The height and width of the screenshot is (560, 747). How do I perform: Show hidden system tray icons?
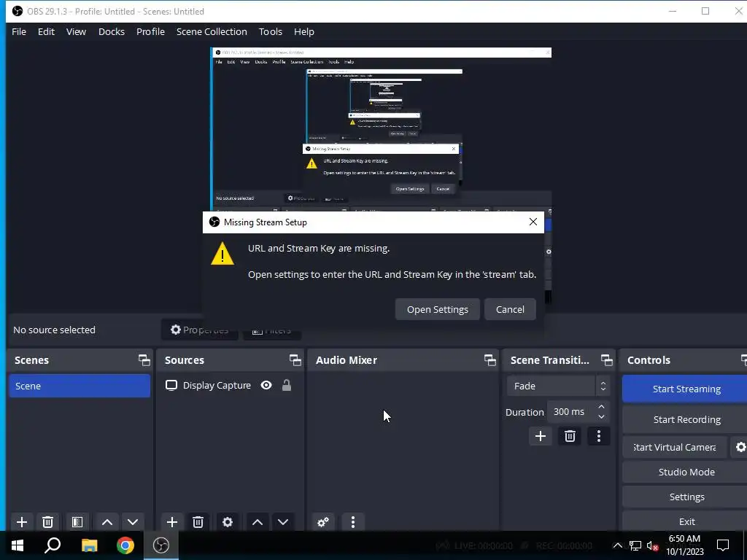tap(617, 545)
